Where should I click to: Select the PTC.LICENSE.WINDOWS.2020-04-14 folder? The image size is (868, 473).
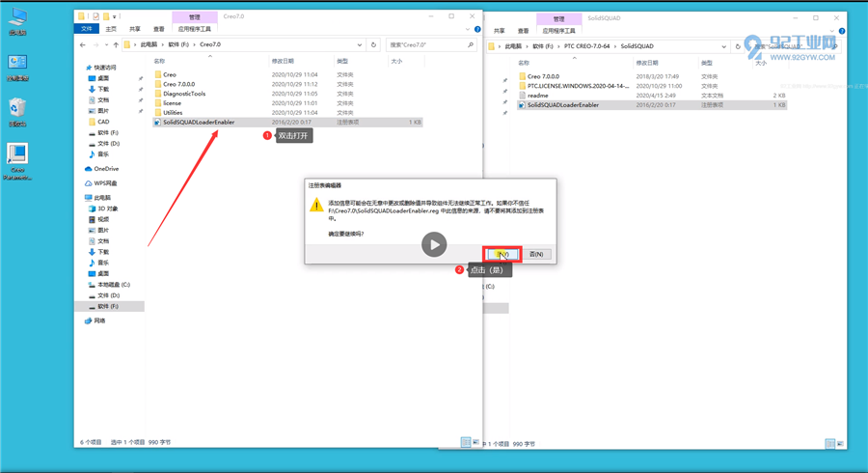pos(578,86)
